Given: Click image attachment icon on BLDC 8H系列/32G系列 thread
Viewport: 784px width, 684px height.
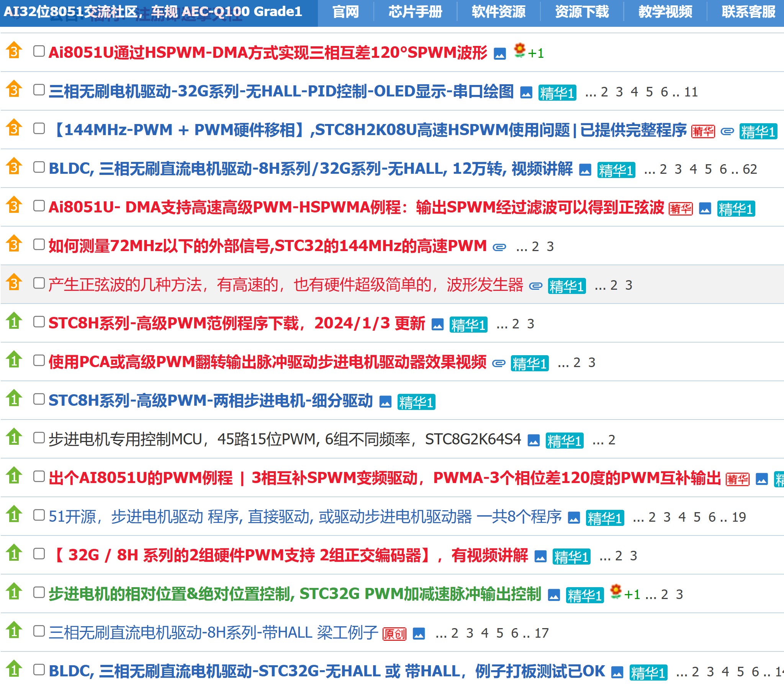Looking at the screenshot, I should (x=585, y=170).
